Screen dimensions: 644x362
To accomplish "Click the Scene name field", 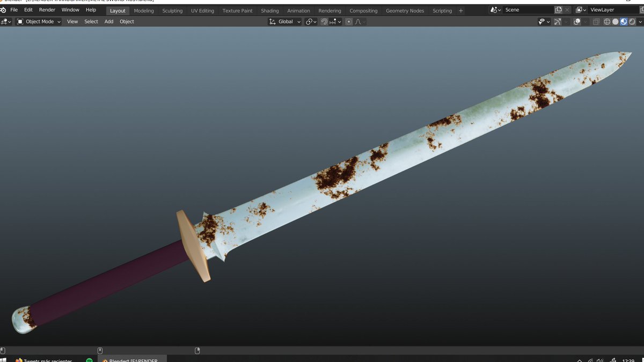I will pyautogui.click(x=528, y=10).
